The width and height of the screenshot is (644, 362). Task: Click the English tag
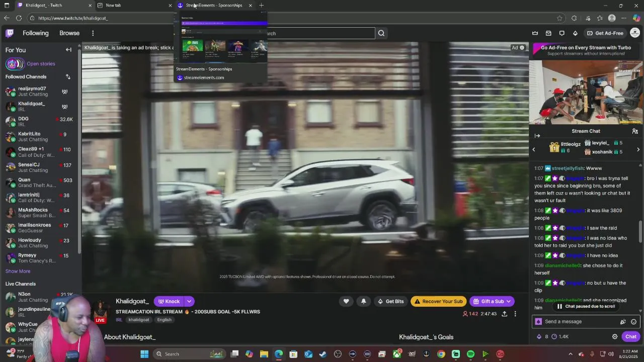pyautogui.click(x=164, y=320)
